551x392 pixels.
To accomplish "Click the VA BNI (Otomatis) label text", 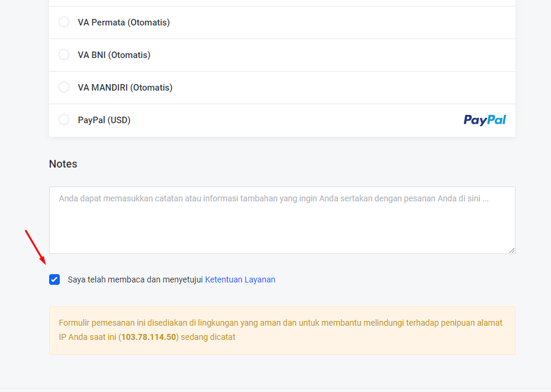I will click(114, 55).
